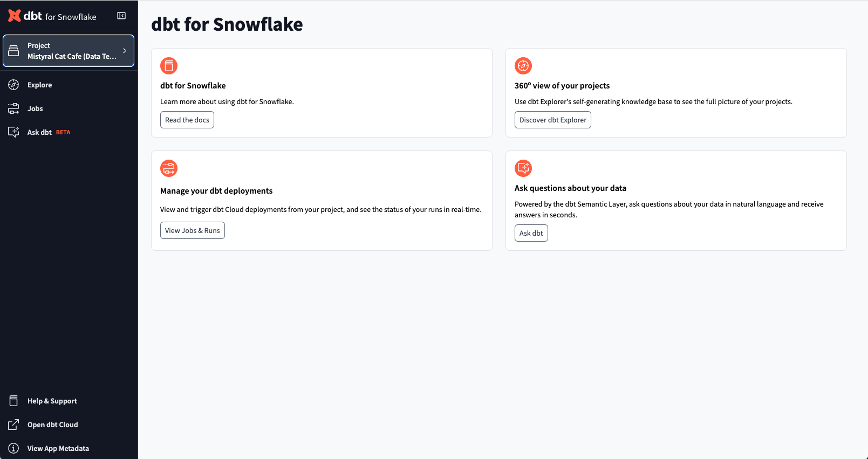
Task: Click the Ask dbt sparkle icon
Action: point(13,132)
